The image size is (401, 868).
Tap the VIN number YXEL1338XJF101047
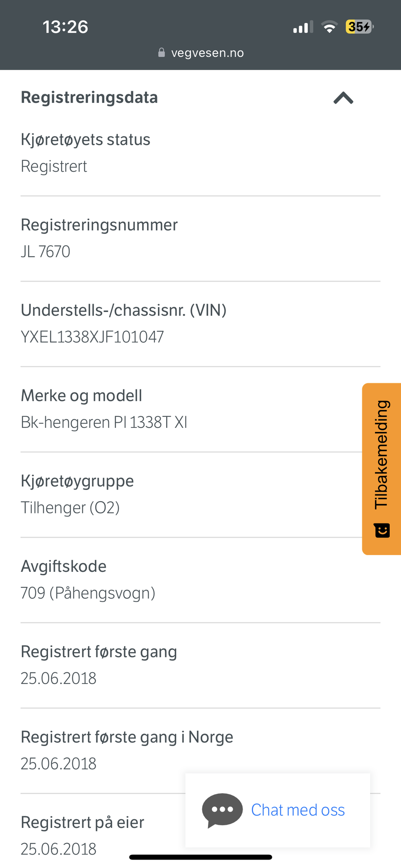click(92, 337)
